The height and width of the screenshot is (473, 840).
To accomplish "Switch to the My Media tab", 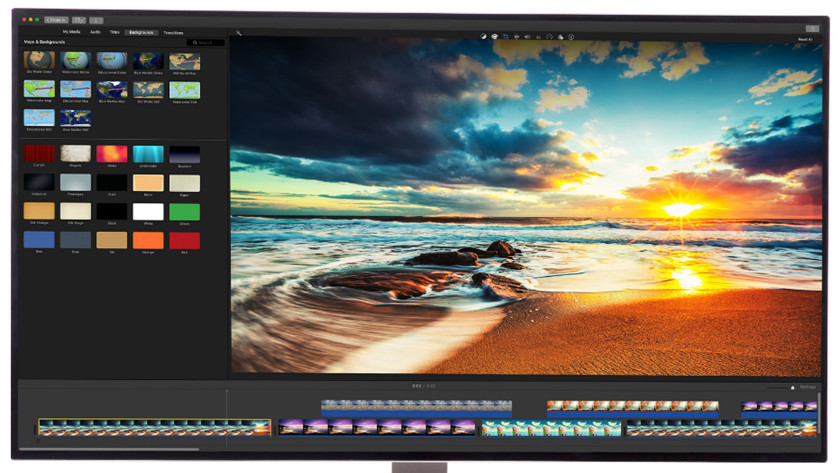I will [74, 32].
